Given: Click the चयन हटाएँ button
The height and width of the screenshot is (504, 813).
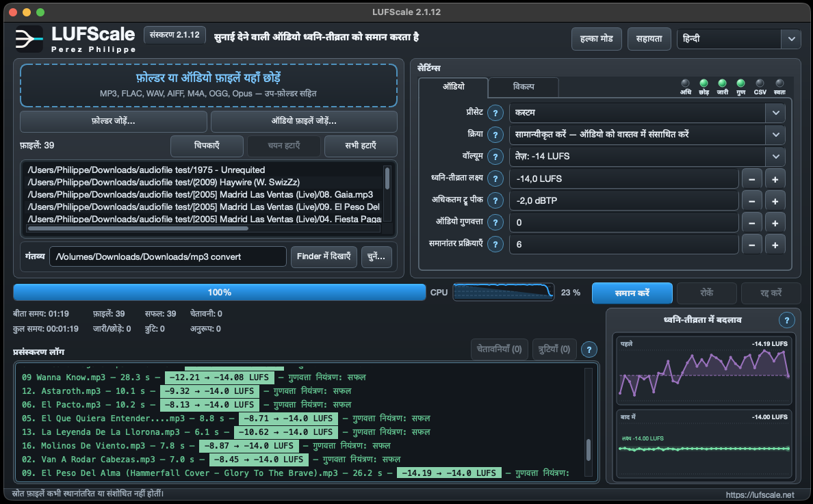Looking at the screenshot, I should pyautogui.click(x=283, y=146).
